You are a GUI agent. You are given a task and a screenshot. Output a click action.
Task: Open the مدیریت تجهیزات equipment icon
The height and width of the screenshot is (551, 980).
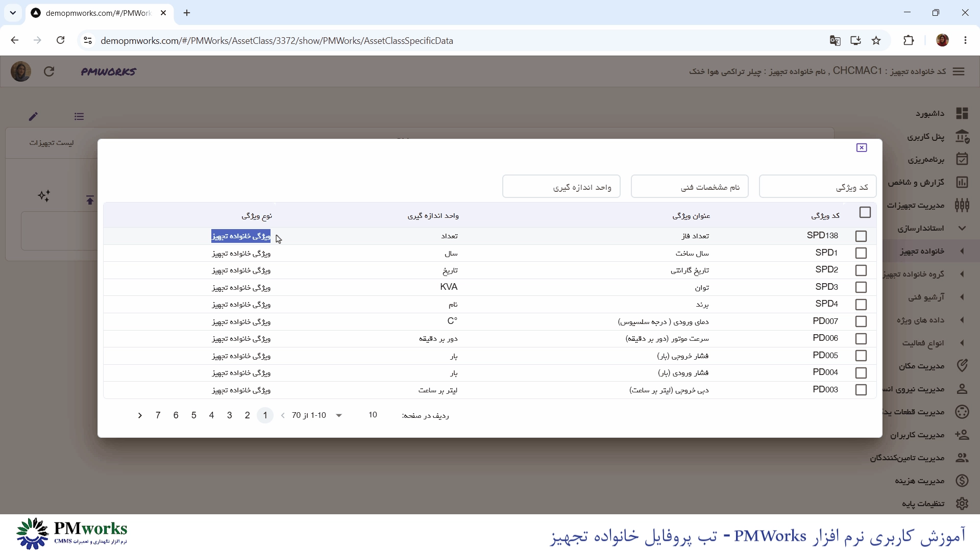point(962,205)
